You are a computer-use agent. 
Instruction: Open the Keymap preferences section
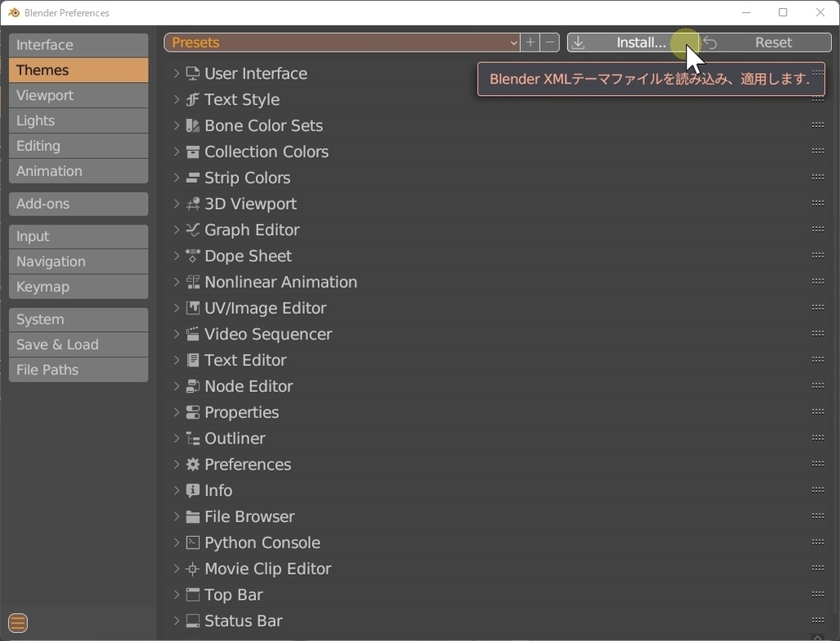click(78, 287)
